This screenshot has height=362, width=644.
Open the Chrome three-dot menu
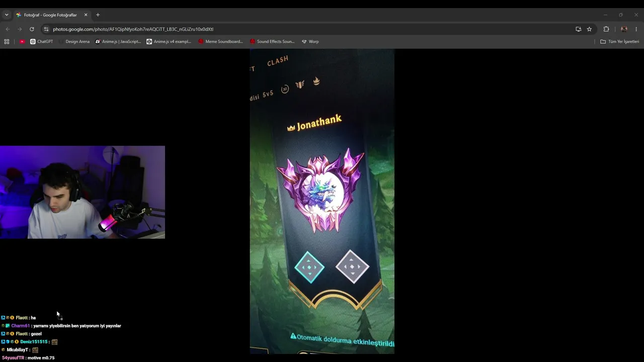pyautogui.click(x=636, y=29)
